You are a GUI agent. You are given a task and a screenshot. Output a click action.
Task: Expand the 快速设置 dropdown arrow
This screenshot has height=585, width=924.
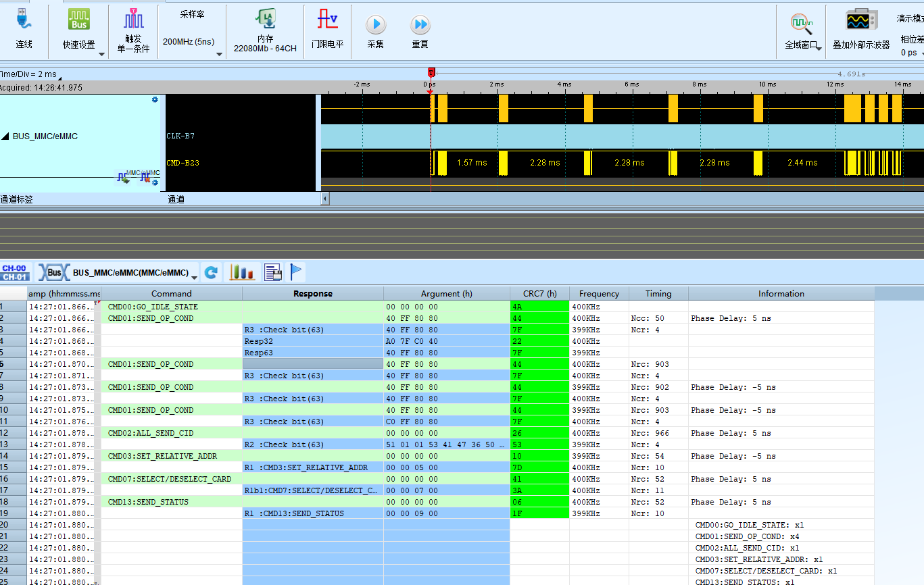101,54
